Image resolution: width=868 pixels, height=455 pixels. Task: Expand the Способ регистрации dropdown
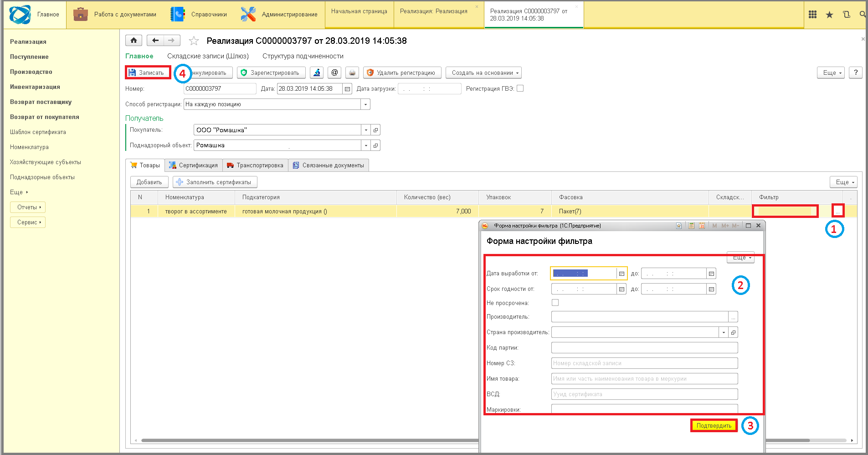(x=365, y=104)
